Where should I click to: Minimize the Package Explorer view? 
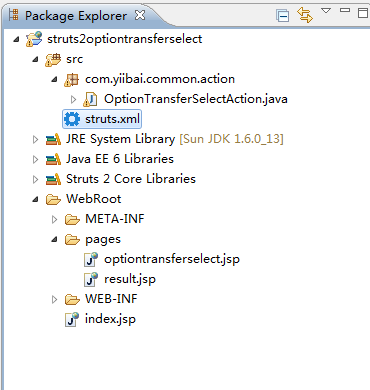(345, 10)
